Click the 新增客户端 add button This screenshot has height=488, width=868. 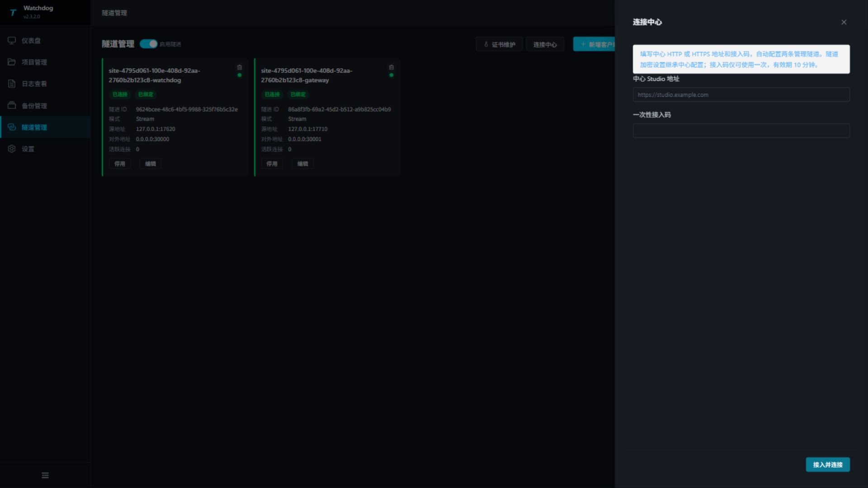tap(594, 44)
